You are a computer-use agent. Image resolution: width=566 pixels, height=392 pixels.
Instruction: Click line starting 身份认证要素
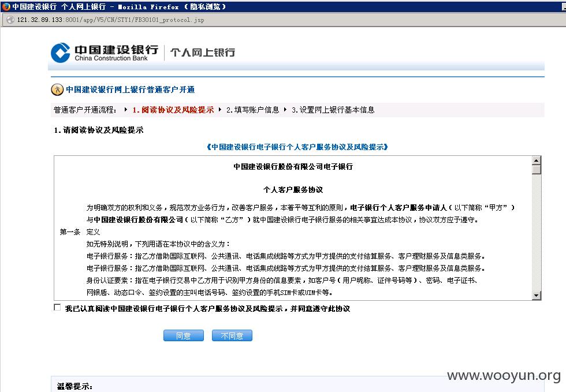click(282, 281)
